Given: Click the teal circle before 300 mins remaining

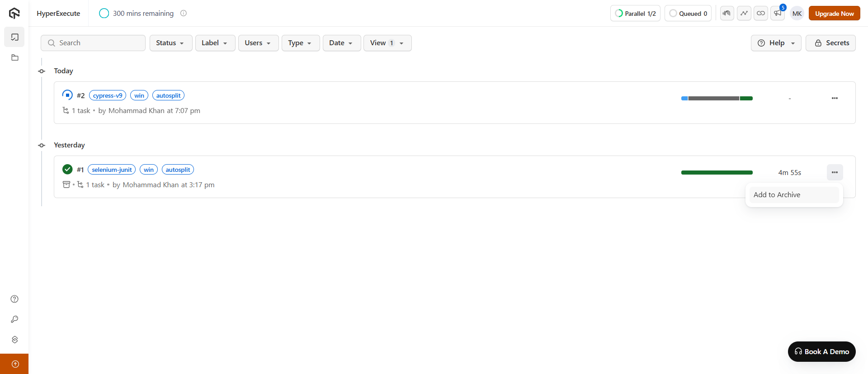Looking at the screenshot, I should [104, 13].
